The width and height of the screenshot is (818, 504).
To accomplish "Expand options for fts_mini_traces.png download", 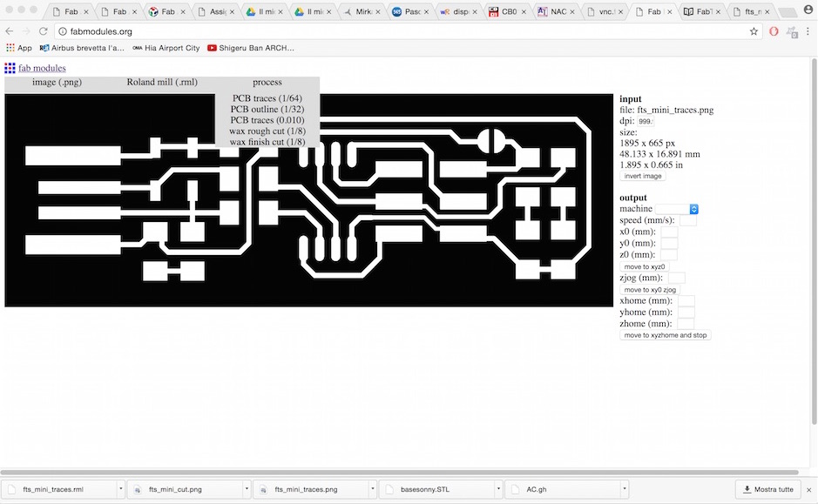I will click(373, 489).
